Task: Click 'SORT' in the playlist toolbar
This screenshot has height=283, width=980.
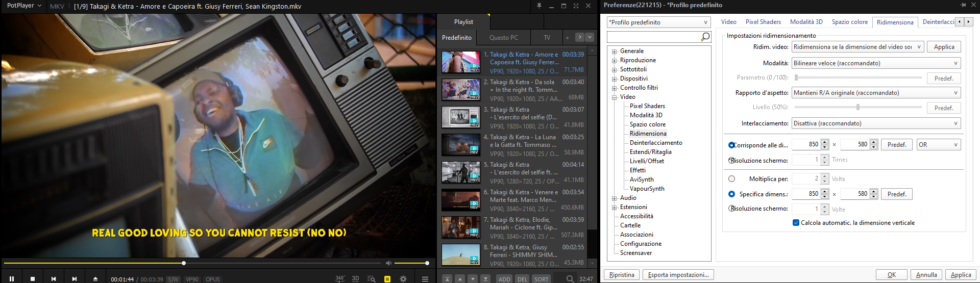Action: tap(541, 279)
